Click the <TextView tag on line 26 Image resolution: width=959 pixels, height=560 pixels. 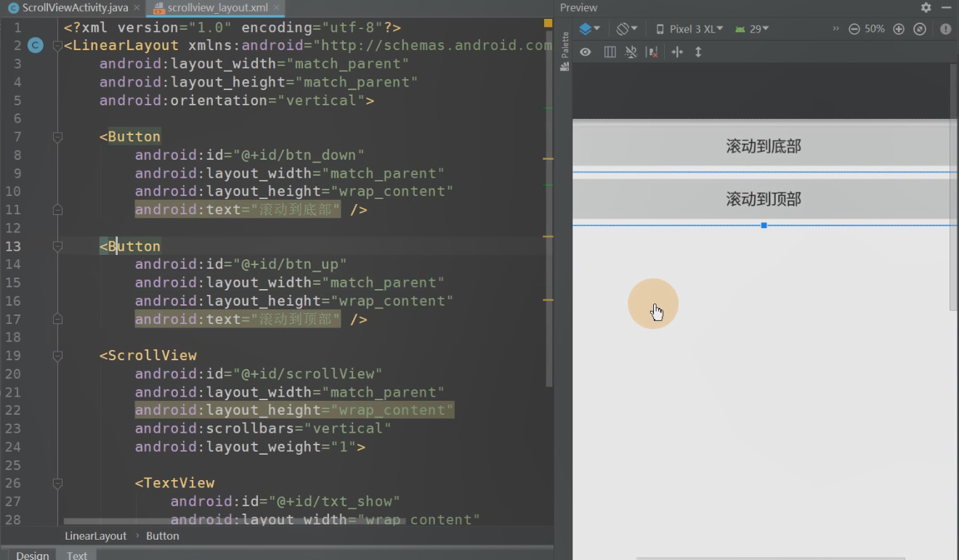tap(174, 483)
